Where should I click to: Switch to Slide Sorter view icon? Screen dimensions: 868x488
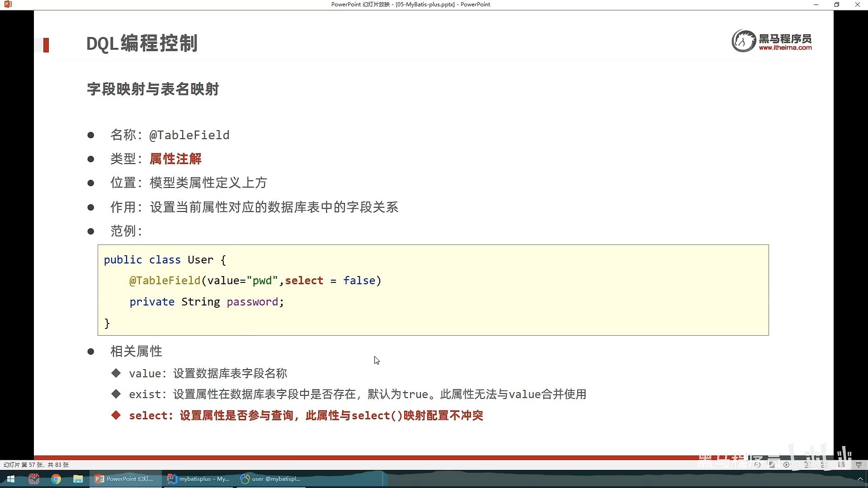[x=825, y=465]
